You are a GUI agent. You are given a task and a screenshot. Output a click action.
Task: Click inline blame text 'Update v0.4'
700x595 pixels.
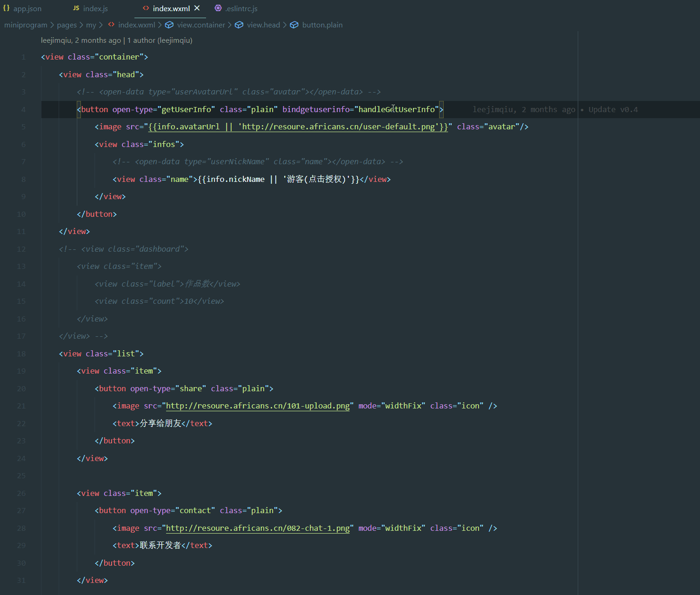(613, 109)
